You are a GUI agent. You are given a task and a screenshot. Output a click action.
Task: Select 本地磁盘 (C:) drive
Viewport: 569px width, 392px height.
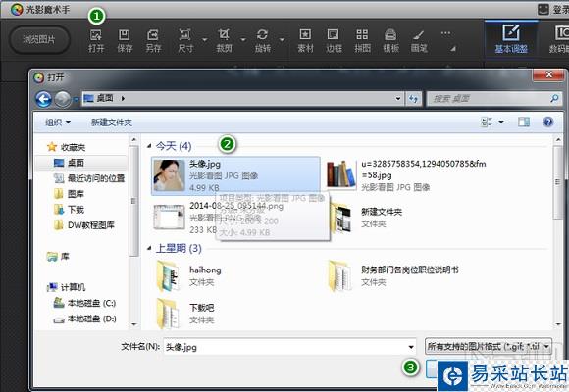(x=84, y=303)
